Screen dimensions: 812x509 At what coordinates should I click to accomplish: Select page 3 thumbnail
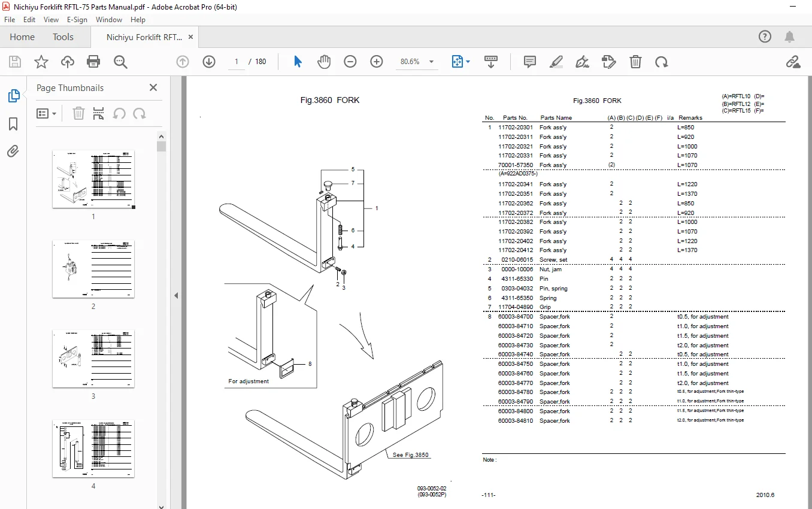tap(93, 359)
